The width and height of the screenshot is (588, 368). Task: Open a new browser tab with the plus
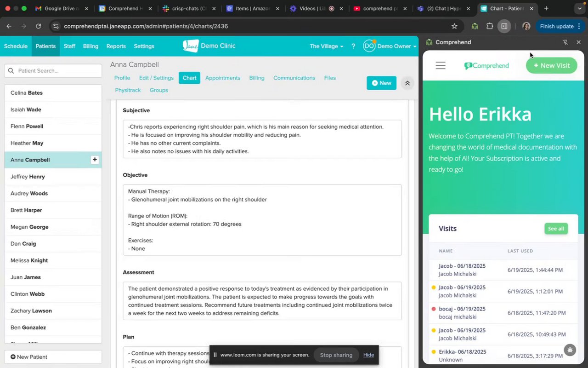point(546,8)
